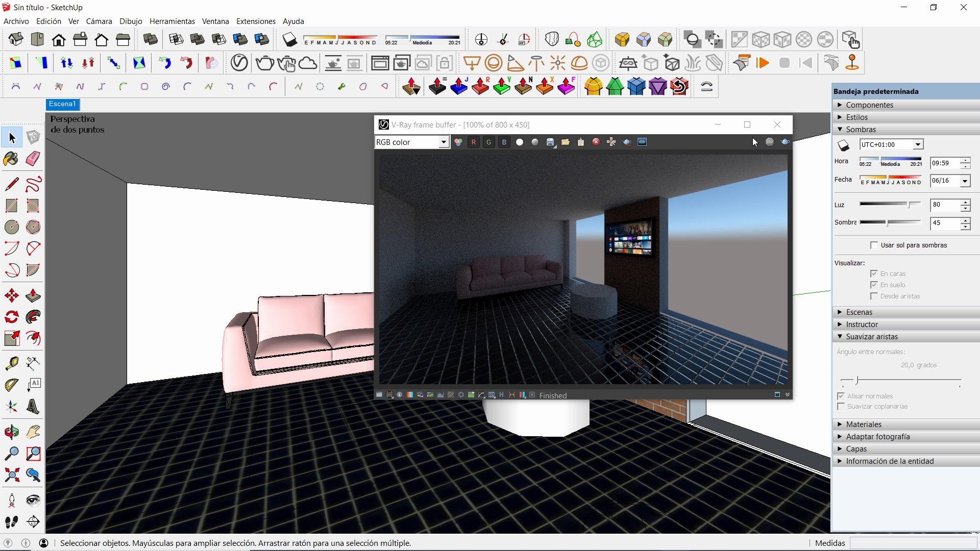
Task: Adjust the Luz light slider
Action: [890, 205]
